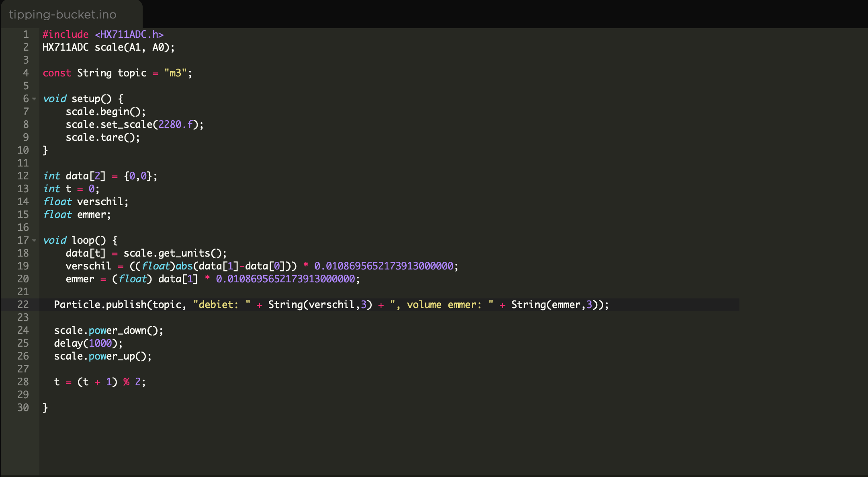Screen dimensions: 868x477
Task: Place cursor on HX711ADC.h include
Action: 129,35
